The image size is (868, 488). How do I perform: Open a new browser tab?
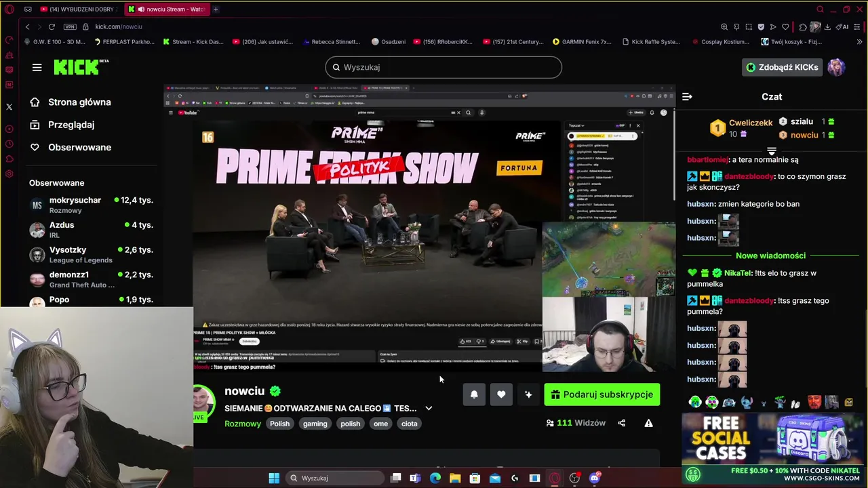[x=216, y=9]
